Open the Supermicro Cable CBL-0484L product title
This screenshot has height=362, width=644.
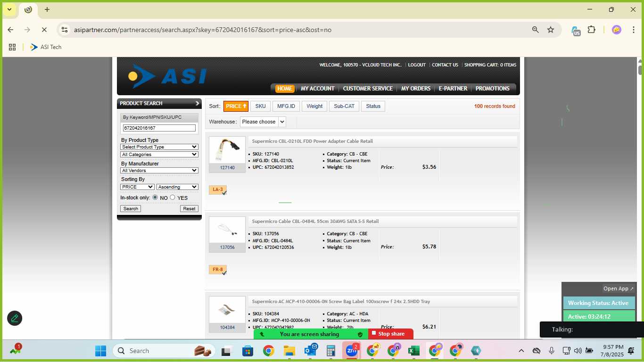315,222
